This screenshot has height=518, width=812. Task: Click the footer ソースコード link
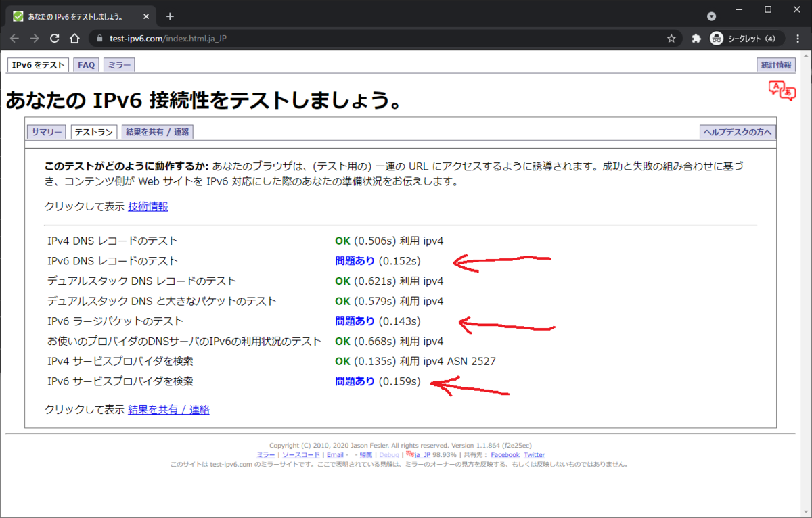(x=300, y=455)
